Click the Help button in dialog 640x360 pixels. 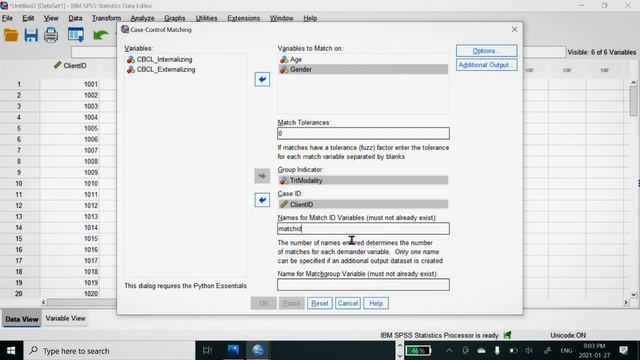(x=376, y=303)
